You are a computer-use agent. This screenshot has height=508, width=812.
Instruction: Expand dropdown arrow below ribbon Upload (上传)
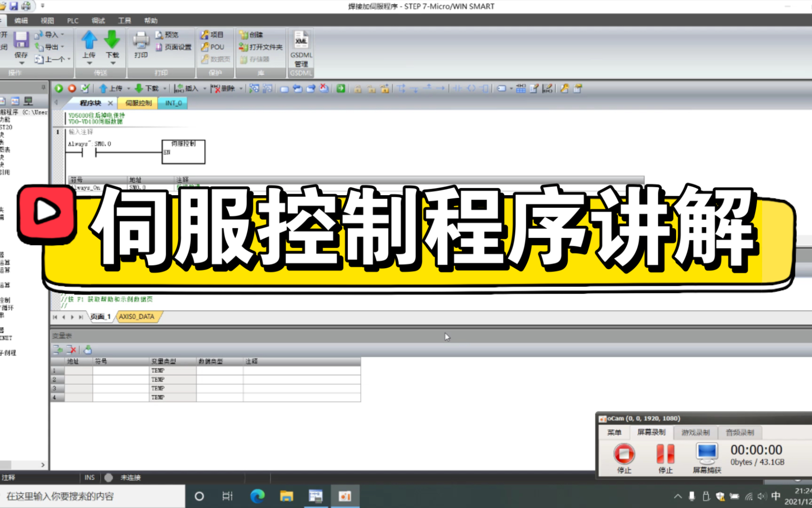tap(89, 63)
